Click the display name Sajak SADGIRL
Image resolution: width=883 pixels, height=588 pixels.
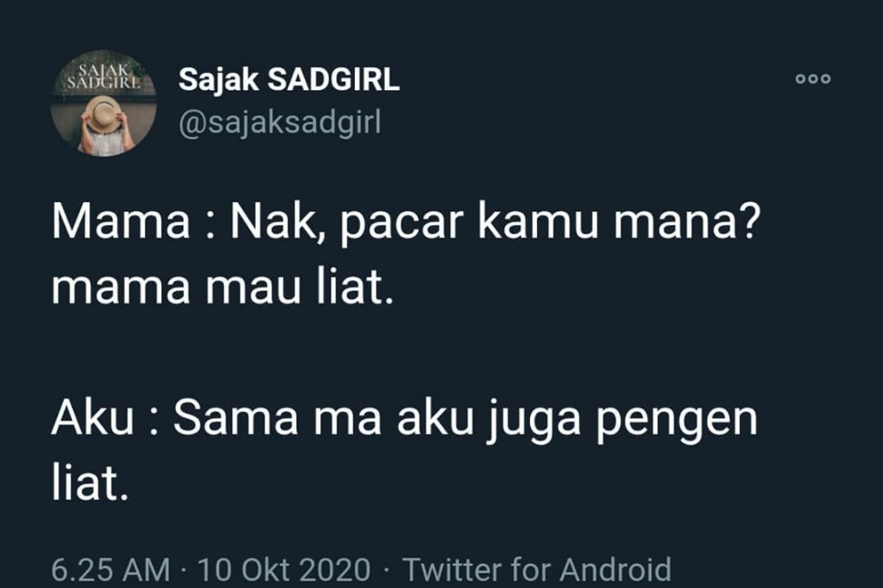coord(289,79)
